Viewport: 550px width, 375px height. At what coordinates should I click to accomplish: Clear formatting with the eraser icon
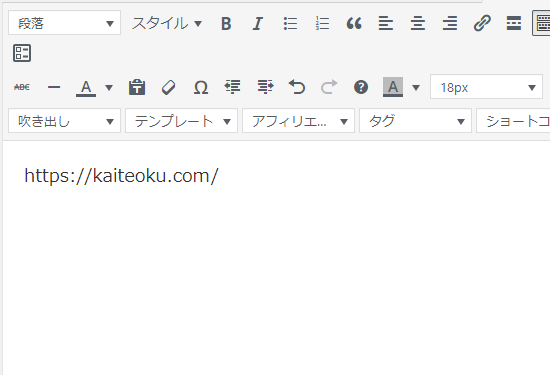tap(169, 87)
